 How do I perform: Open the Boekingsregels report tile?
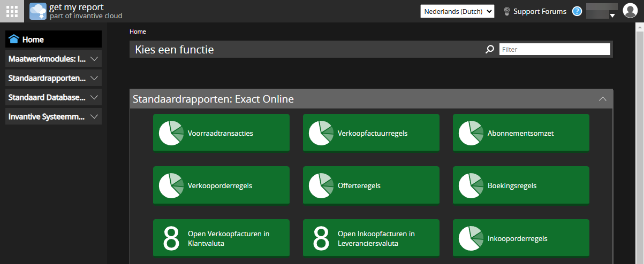point(521,185)
